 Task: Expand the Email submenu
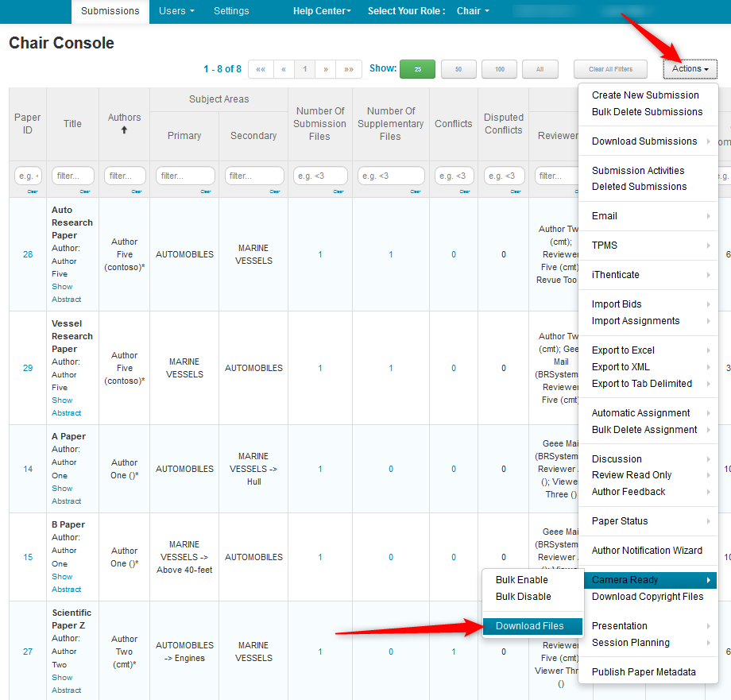[648, 216]
